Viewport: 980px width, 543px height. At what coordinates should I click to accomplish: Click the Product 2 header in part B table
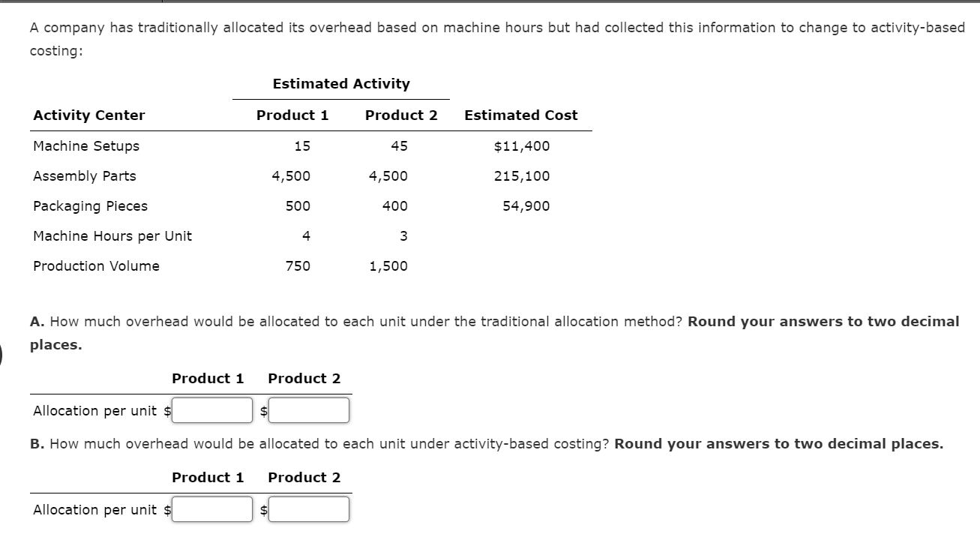303,478
